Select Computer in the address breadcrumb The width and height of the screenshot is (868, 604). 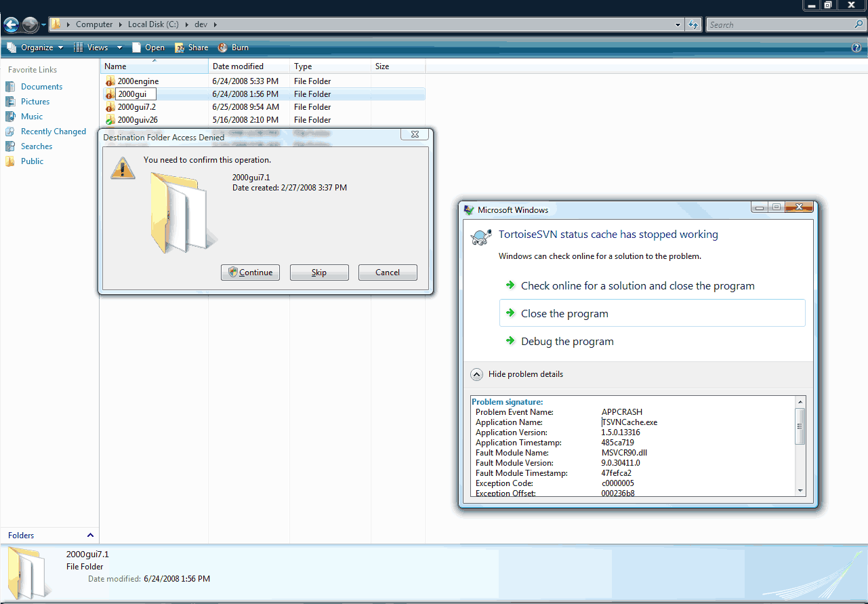coord(94,24)
